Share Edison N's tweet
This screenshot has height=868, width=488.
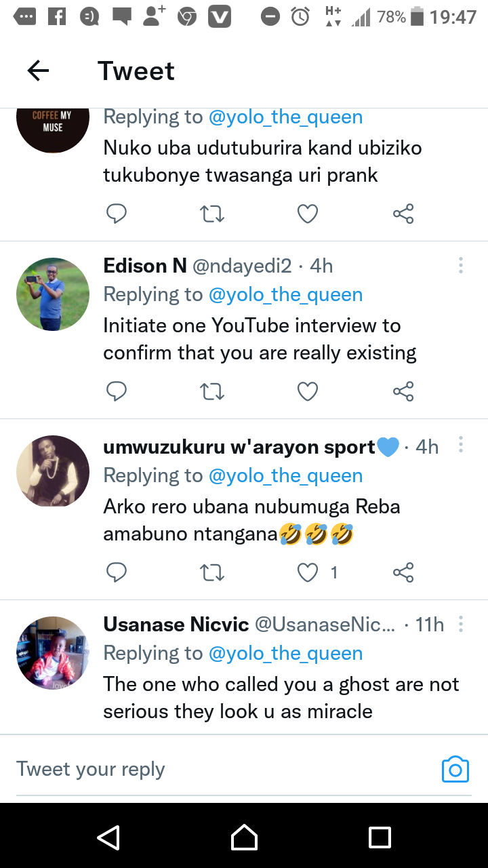pos(403,391)
